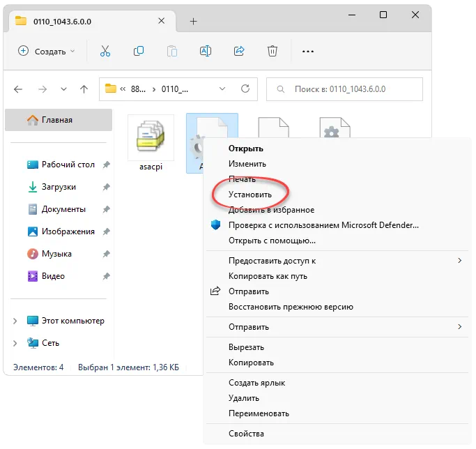Open the See more three-dots menu

308,52
